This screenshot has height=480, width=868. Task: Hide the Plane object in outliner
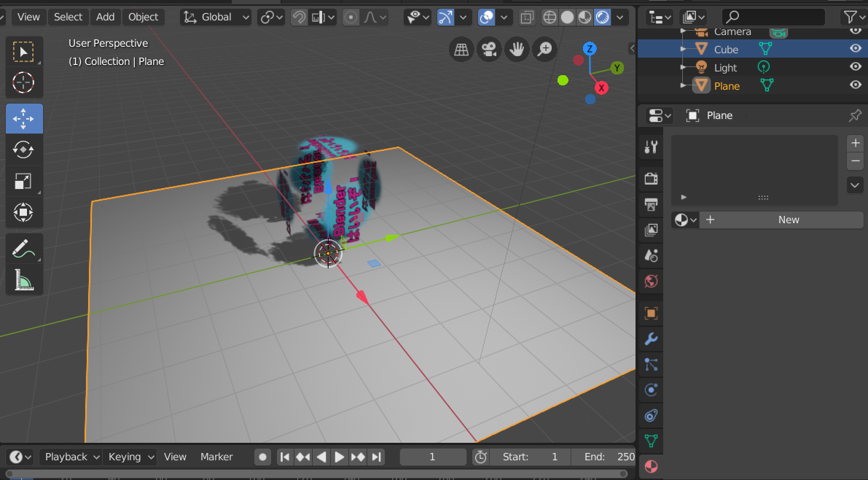click(856, 85)
